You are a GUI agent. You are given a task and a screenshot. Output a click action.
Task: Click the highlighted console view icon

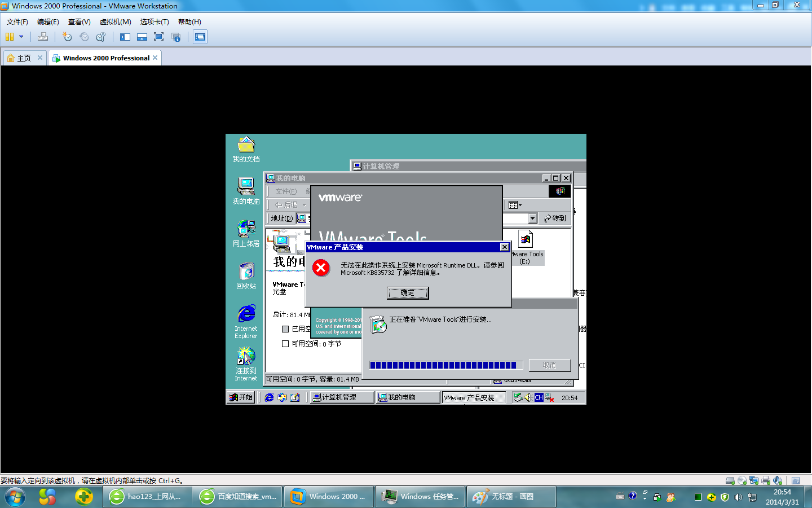[200, 37]
